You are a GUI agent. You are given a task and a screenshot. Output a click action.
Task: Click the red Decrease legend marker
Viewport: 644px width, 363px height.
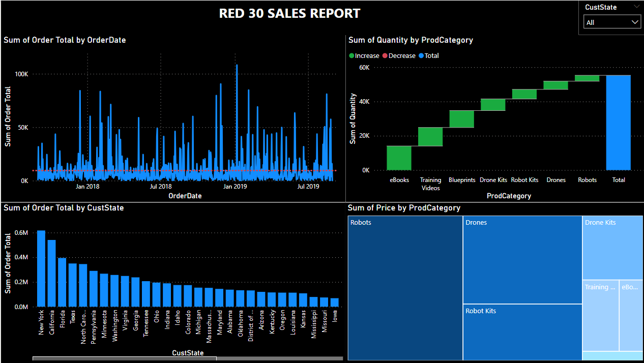pos(385,56)
